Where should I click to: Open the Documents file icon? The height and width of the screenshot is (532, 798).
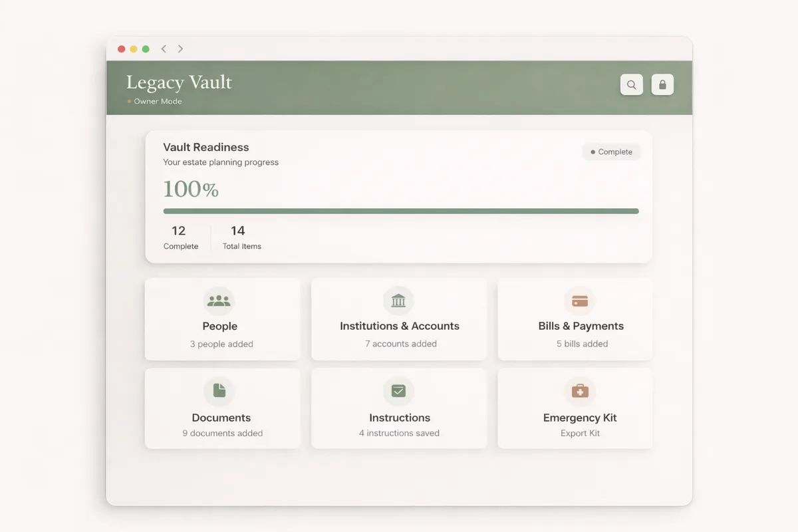[x=219, y=391]
